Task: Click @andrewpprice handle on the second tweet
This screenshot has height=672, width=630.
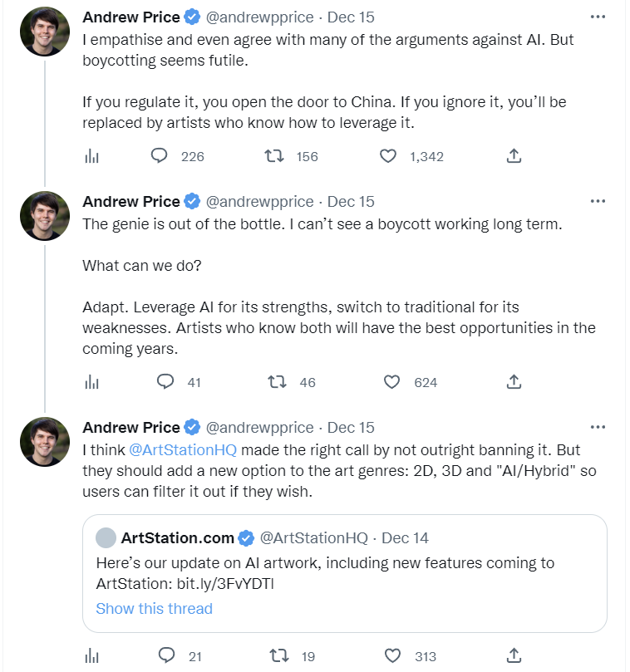Action: 259,201
